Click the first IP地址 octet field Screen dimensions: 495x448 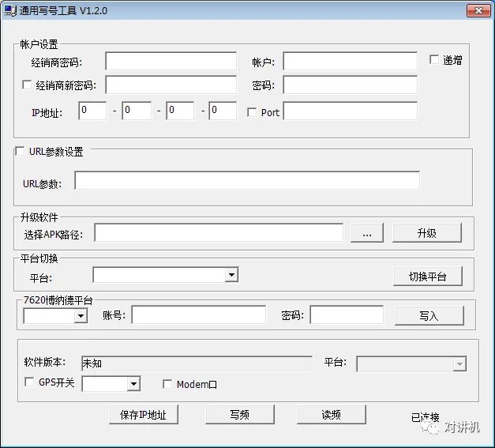(x=92, y=111)
